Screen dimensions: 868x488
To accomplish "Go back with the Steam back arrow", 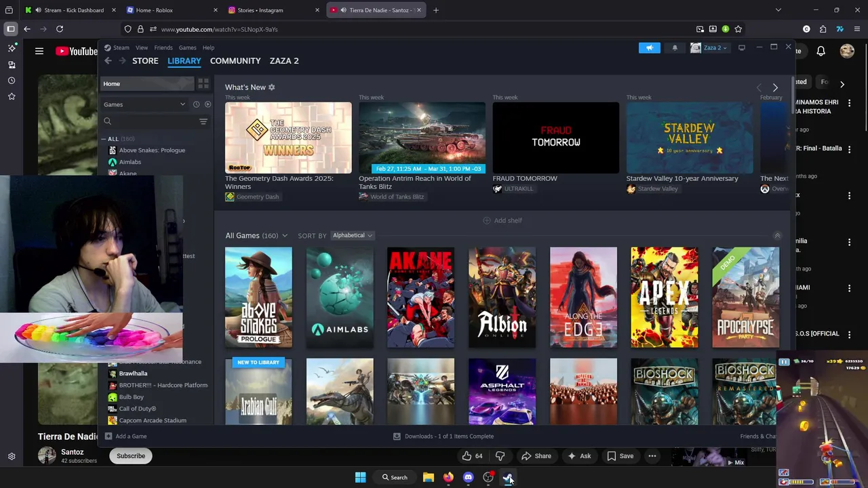I will click(x=108, y=61).
